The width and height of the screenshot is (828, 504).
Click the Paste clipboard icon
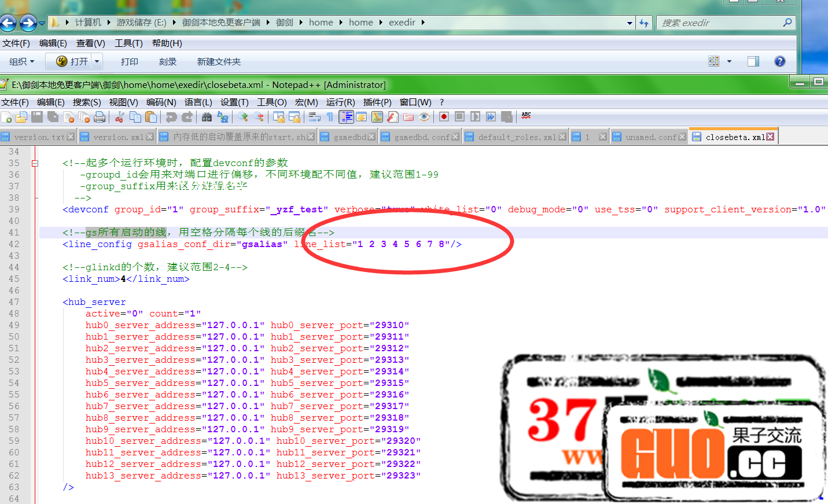[151, 117]
